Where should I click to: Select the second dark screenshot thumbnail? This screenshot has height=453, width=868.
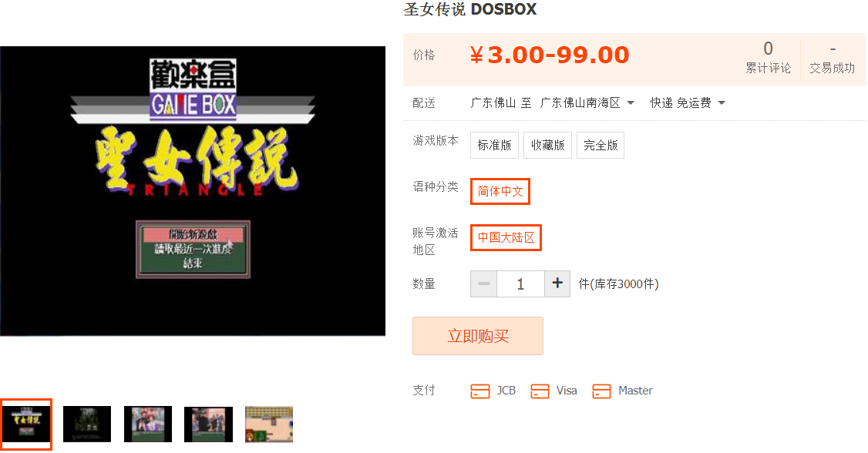[x=87, y=424]
